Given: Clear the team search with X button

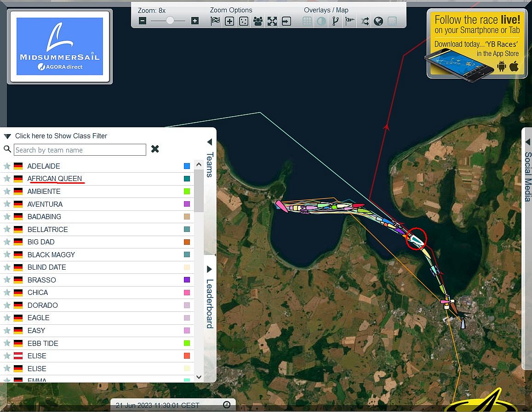Looking at the screenshot, I should click(155, 149).
